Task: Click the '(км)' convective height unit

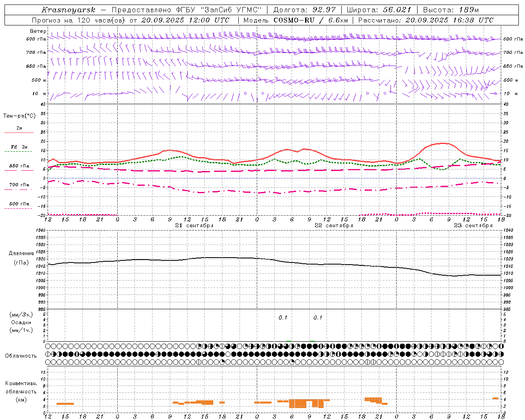Action: coord(21,399)
